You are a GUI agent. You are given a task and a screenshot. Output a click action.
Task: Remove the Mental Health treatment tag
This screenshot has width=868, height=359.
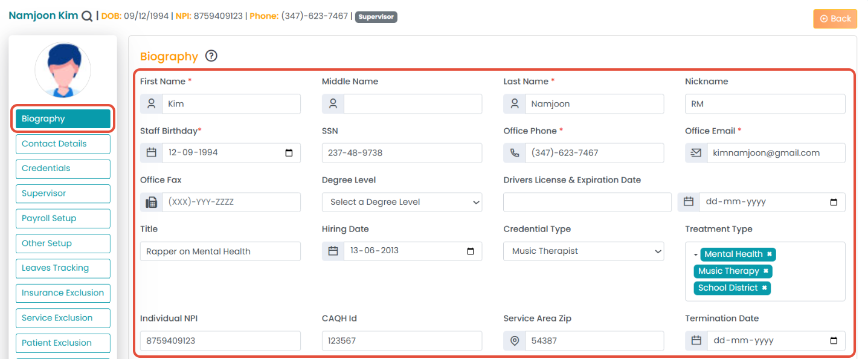click(x=770, y=254)
